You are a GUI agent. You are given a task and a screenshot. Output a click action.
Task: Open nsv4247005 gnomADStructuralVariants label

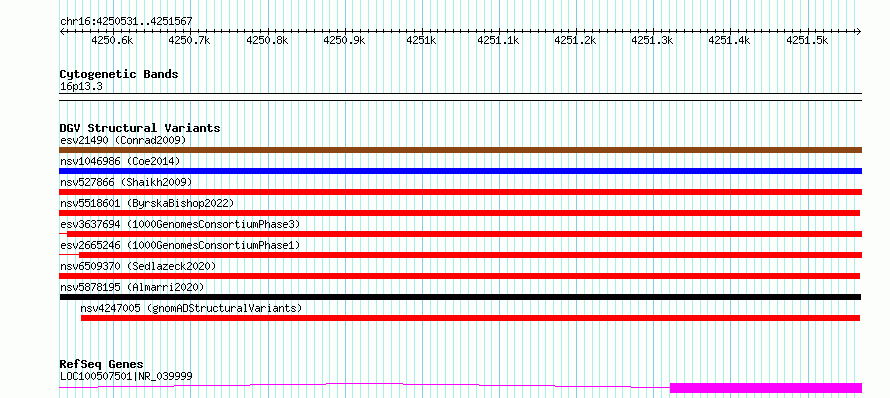click(191, 308)
